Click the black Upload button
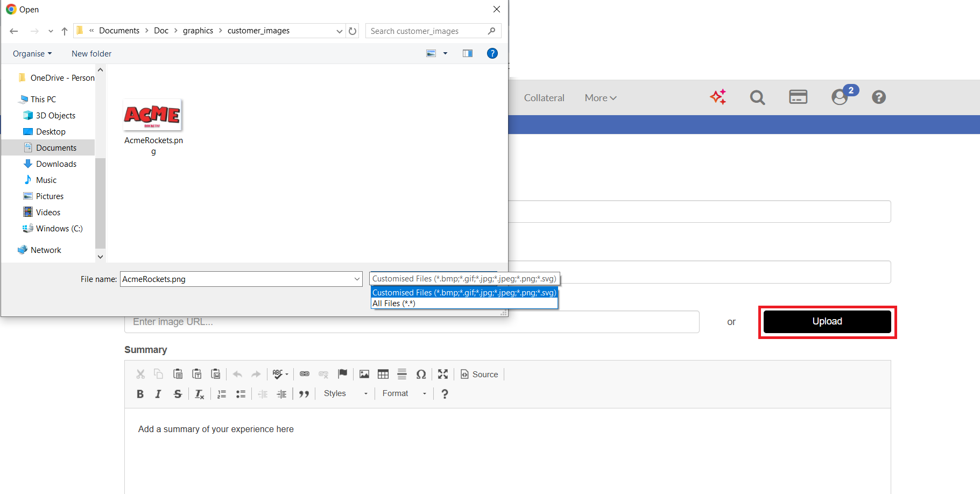 [827, 321]
